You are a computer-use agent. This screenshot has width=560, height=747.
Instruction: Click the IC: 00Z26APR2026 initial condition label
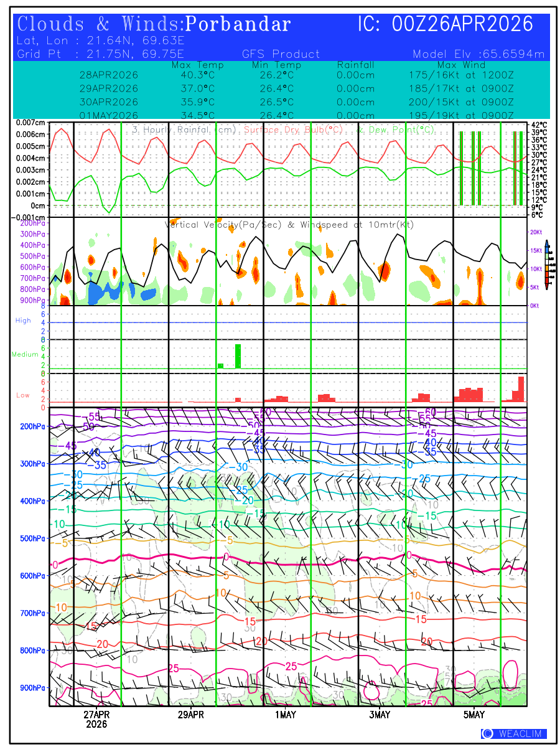(x=445, y=24)
